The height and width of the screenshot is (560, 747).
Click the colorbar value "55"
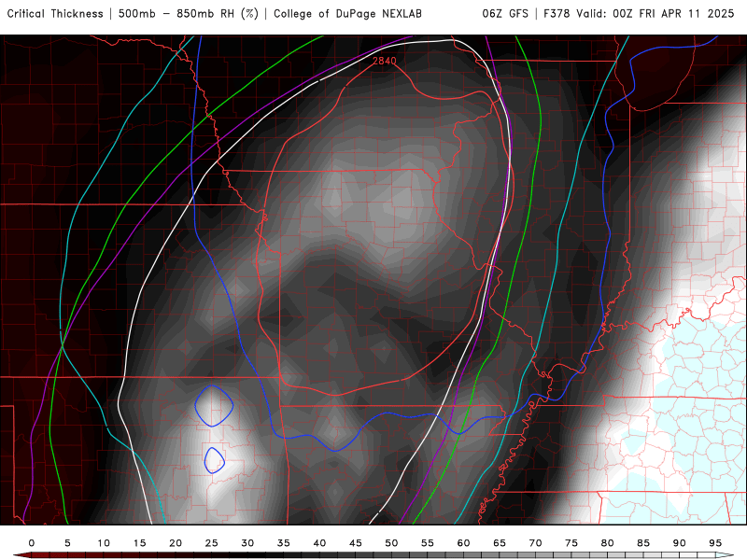point(428,543)
